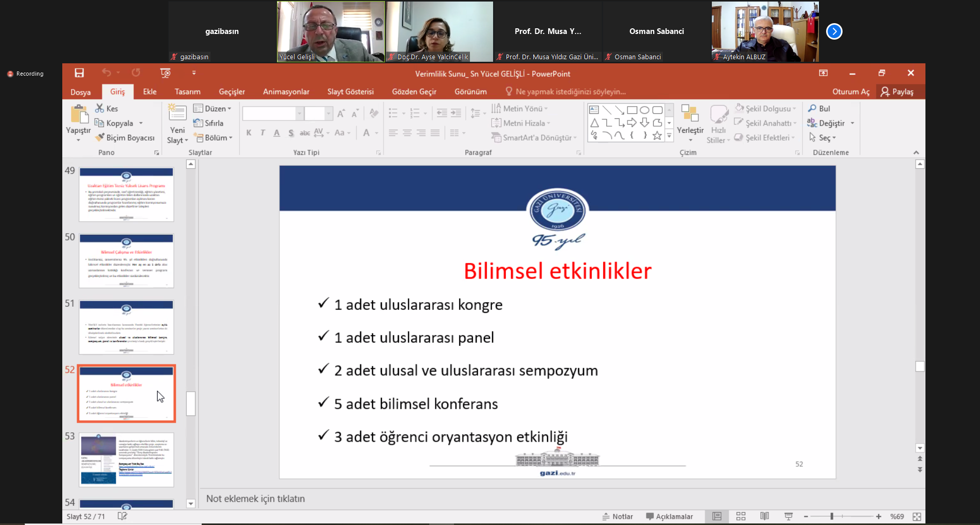Click SmartArt'a Dönüştür button
This screenshot has width=980, height=525.
534,137
